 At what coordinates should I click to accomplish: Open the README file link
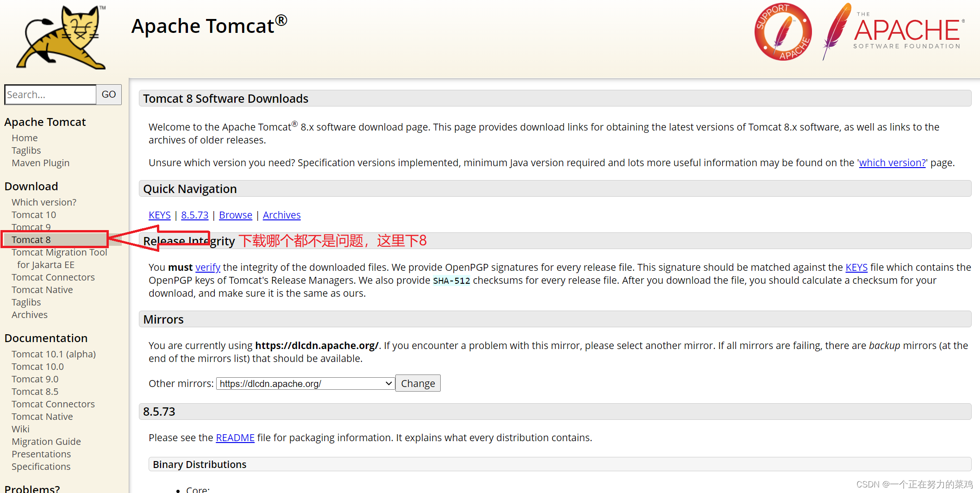(x=235, y=438)
